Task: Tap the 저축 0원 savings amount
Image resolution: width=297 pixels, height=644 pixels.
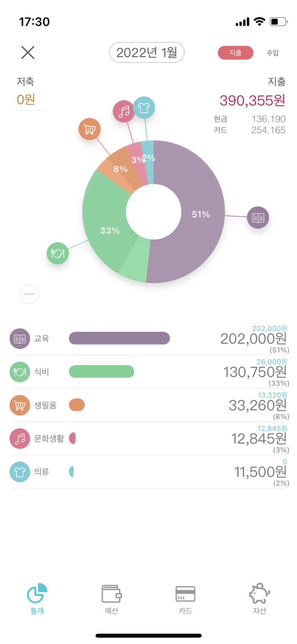Action: (x=26, y=99)
